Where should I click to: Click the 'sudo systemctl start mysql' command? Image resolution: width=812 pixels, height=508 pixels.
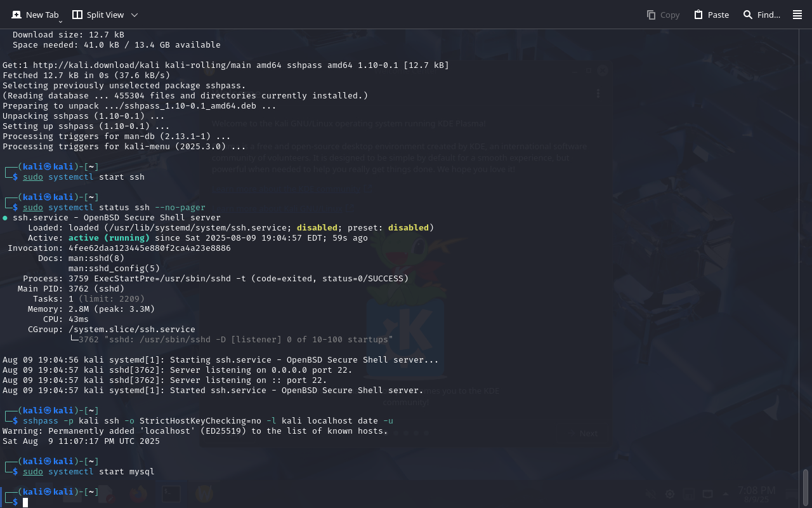pyautogui.click(x=89, y=472)
